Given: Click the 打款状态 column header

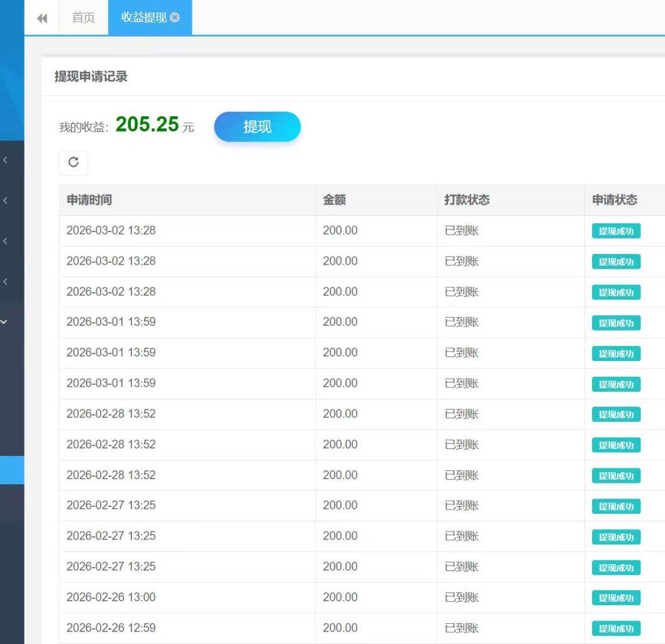Looking at the screenshot, I should point(464,199).
